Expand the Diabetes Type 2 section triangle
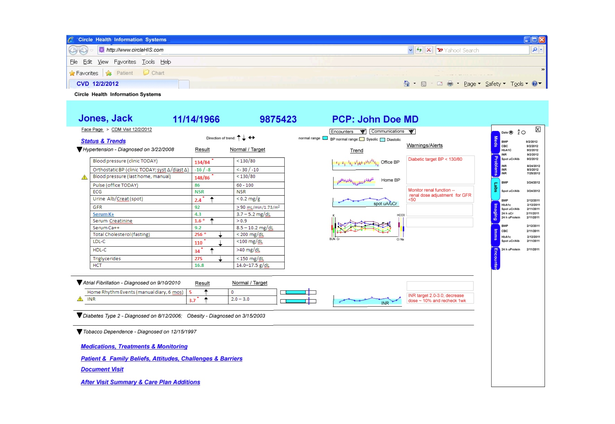Screen dimensions: 615x424 pyautogui.click(x=79, y=315)
